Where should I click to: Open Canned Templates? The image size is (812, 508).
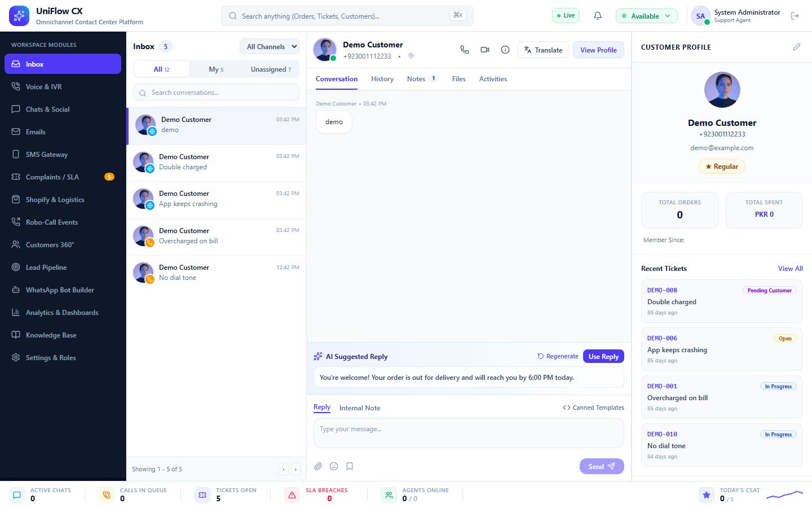pyautogui.click(x=593, y=408)
